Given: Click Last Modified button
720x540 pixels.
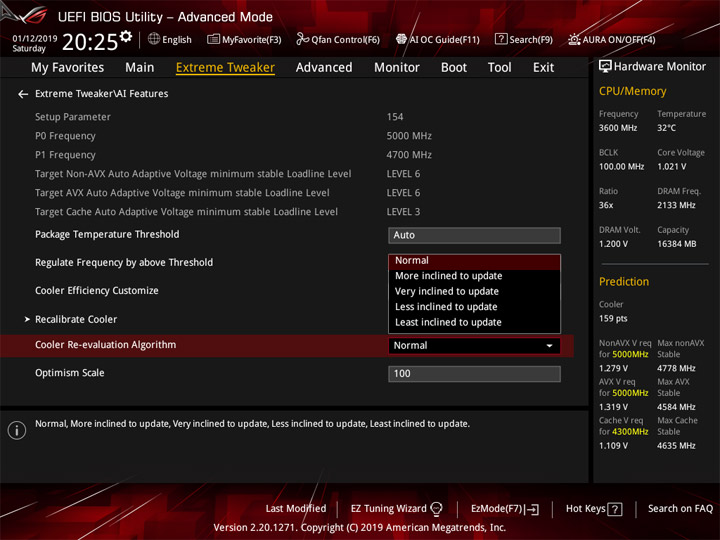Looking at the screenshot, I should [296, 509].
